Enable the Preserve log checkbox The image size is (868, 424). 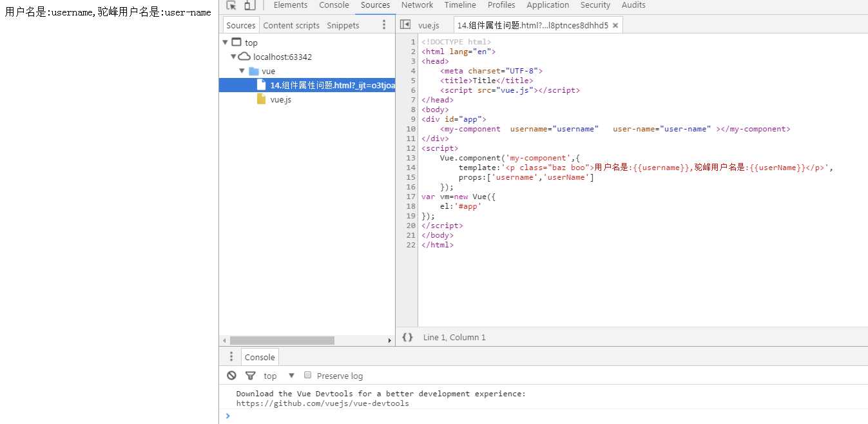pos(308,375)
